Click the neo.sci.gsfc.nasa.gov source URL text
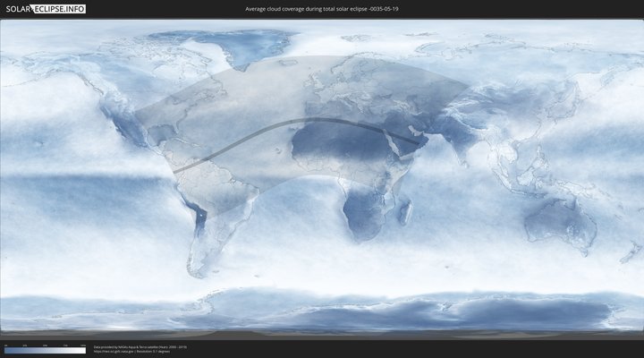The width and height of the screenshot is (644, 358). tap(114, 352)
